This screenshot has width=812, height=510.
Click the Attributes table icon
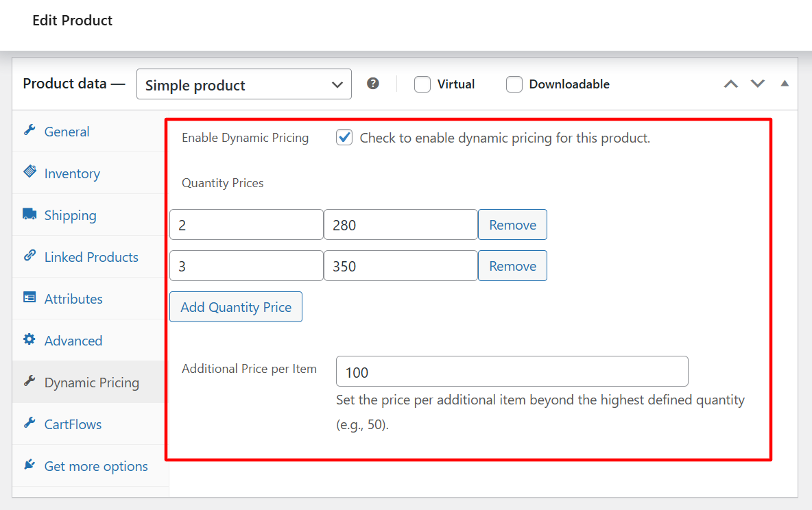click(29, 297)
